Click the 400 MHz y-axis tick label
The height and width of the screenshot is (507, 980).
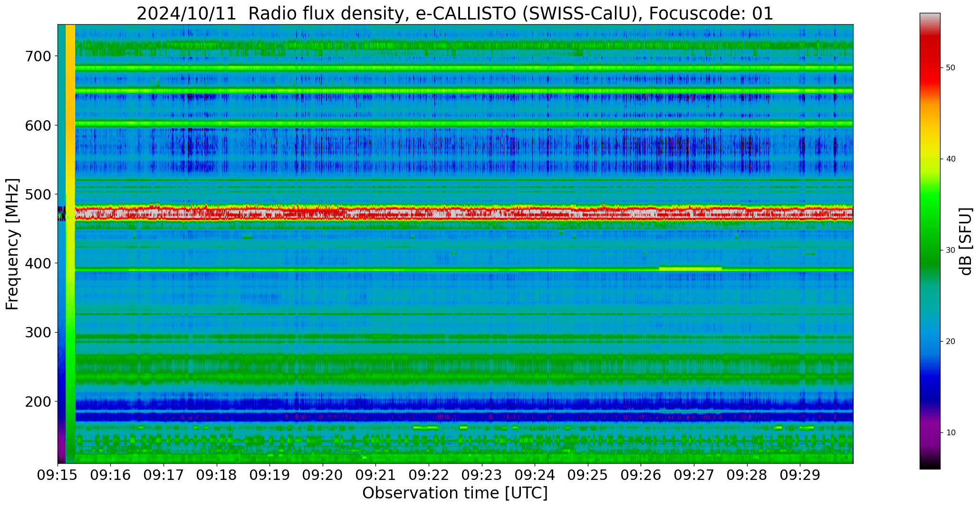(38, 263)
